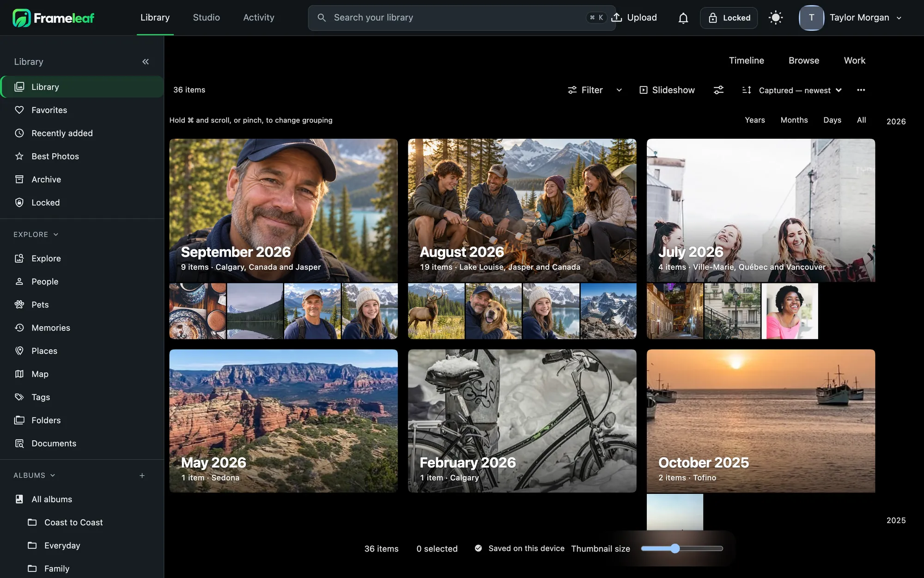Start the Slideshow
This screenshot has height=578, width=924.
667,90
